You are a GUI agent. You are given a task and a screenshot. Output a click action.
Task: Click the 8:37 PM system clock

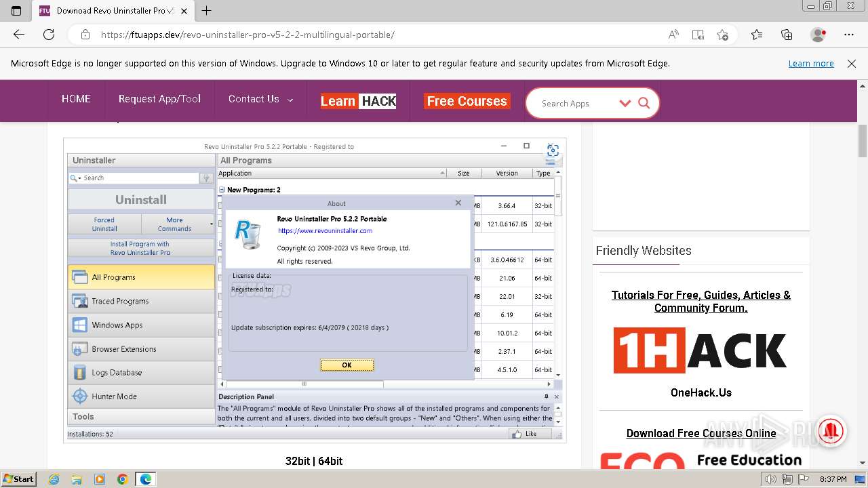pos(833,479)
